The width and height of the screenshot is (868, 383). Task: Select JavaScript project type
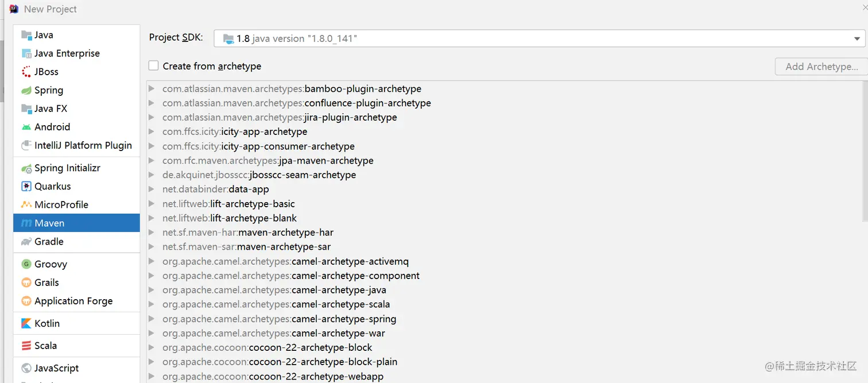tap(76, 368)
